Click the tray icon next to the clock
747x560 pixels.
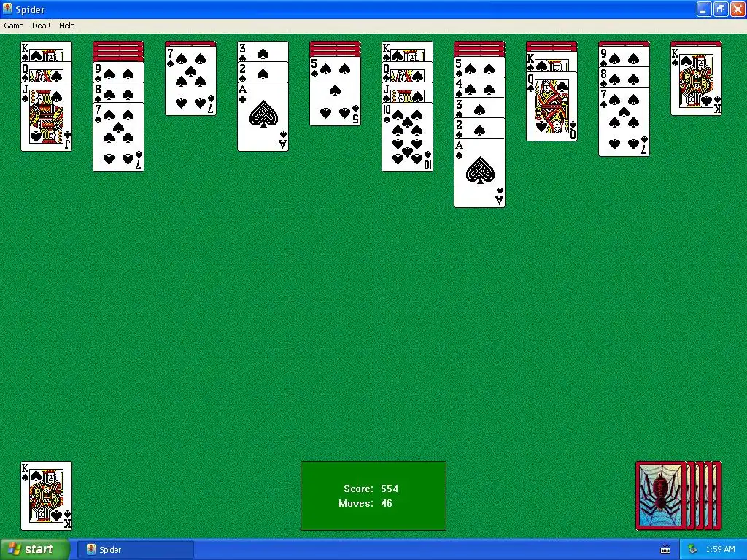(692, 550)
